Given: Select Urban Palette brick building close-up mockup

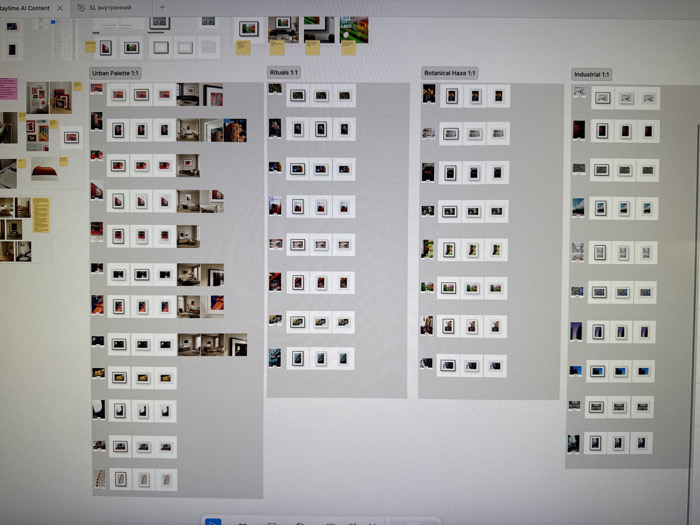Looking at the screenshot, I should point(235,130).
